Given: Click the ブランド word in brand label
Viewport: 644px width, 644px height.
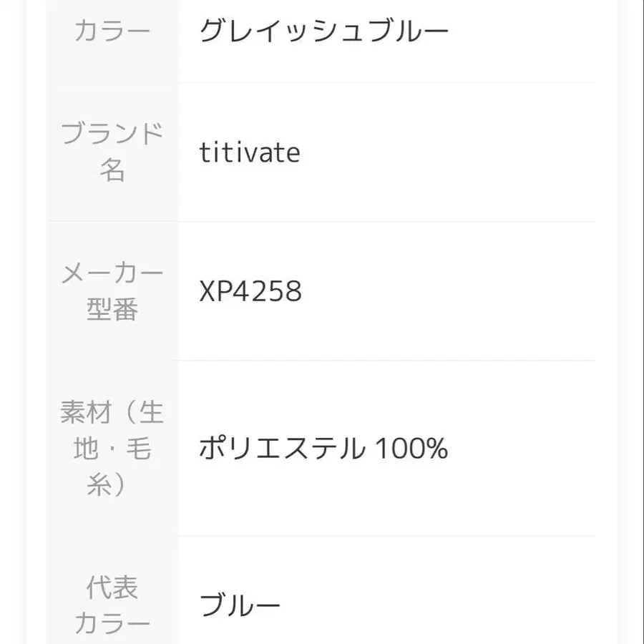Looking at the screenshot, I should (112, 133).
